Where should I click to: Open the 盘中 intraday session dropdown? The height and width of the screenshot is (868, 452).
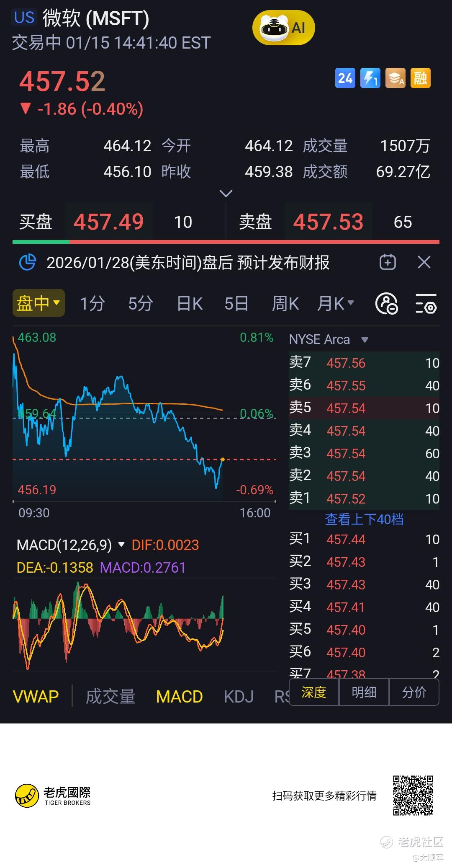tap(39, 303)
